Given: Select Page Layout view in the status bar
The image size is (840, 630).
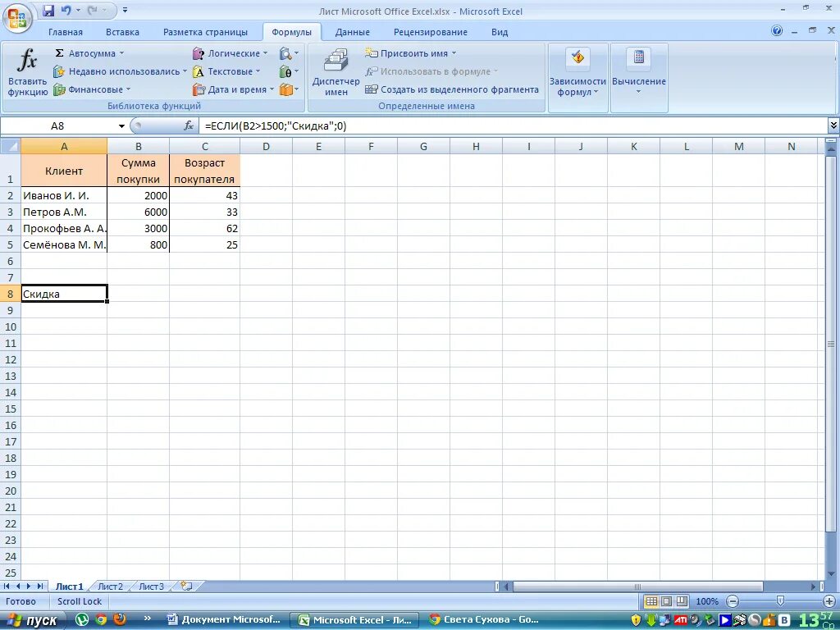Looking at the screenshot, I should click(666, 601).
